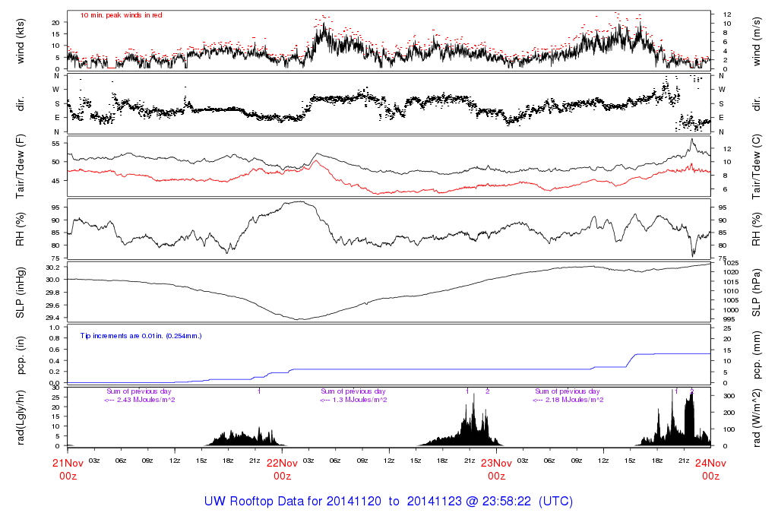Click the 'wind (kts)' left axis label

[x=21, y=41]
